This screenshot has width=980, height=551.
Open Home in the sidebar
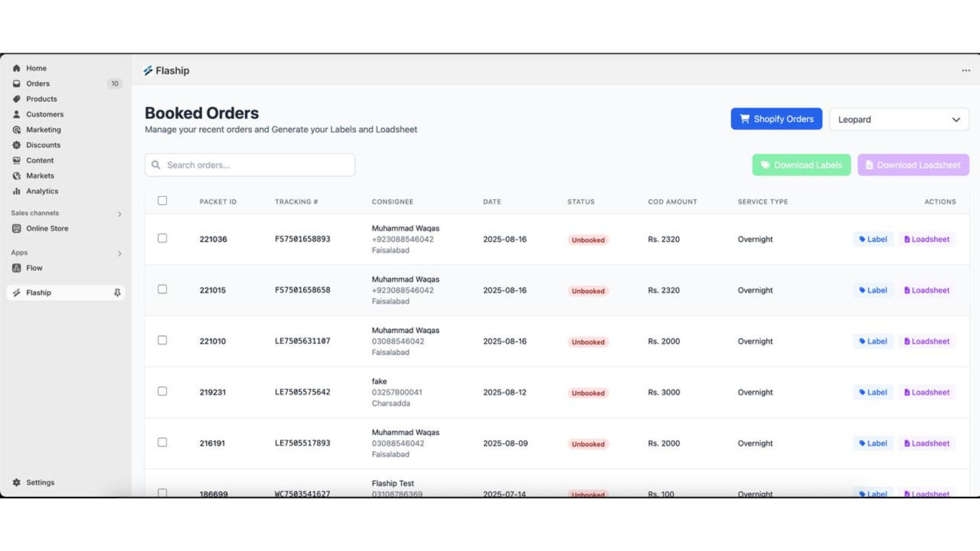click(36, 68)
